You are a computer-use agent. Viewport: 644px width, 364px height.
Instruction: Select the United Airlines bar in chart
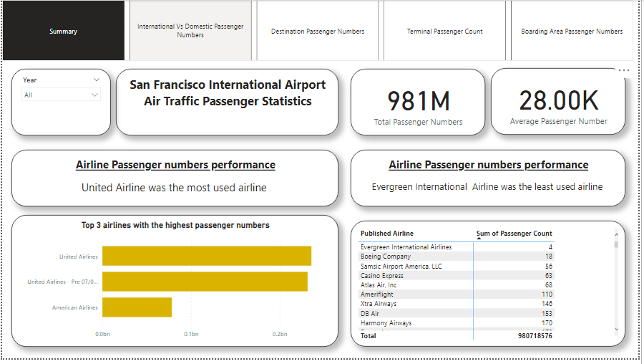click(206, 256)
